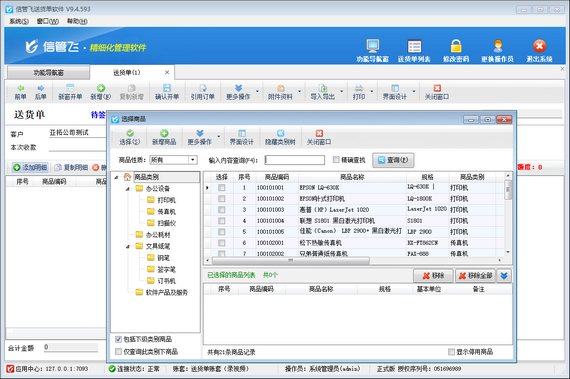Click the product list horizontal scrollbar
This screenshot has height=379, width=570.
[291, 260]
